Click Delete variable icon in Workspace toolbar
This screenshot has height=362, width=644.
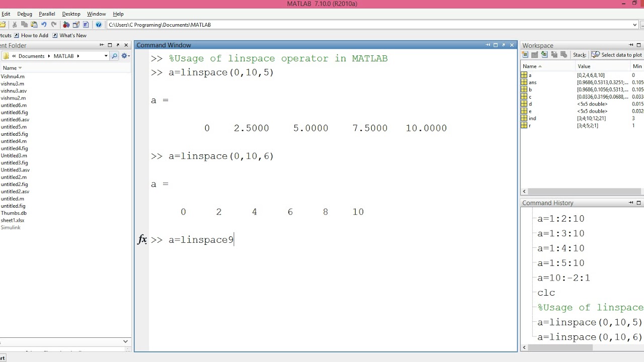(563, 55)
